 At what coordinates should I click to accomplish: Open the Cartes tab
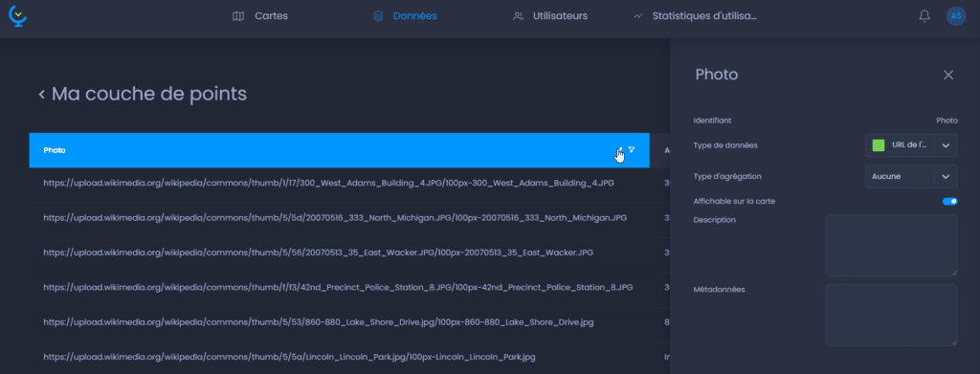(260, 16)
